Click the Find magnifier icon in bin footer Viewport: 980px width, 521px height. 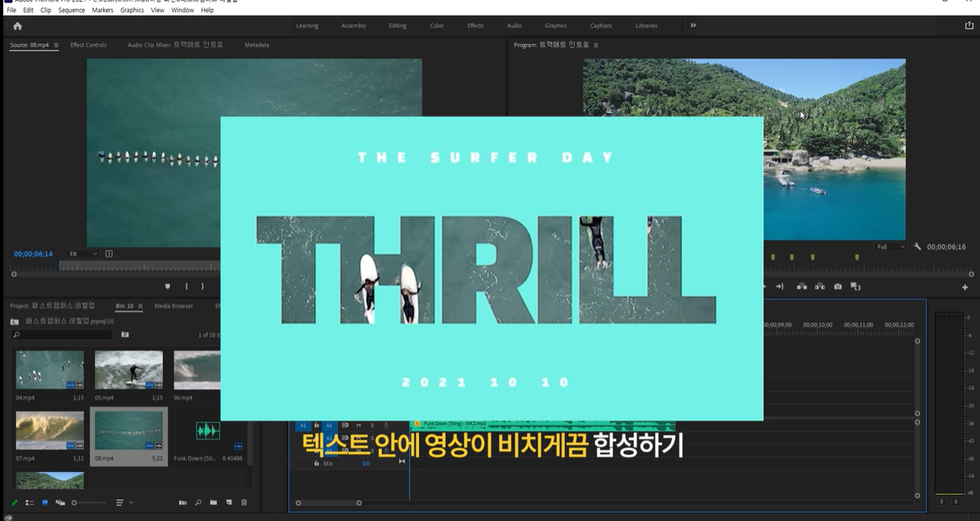point(198,503)
